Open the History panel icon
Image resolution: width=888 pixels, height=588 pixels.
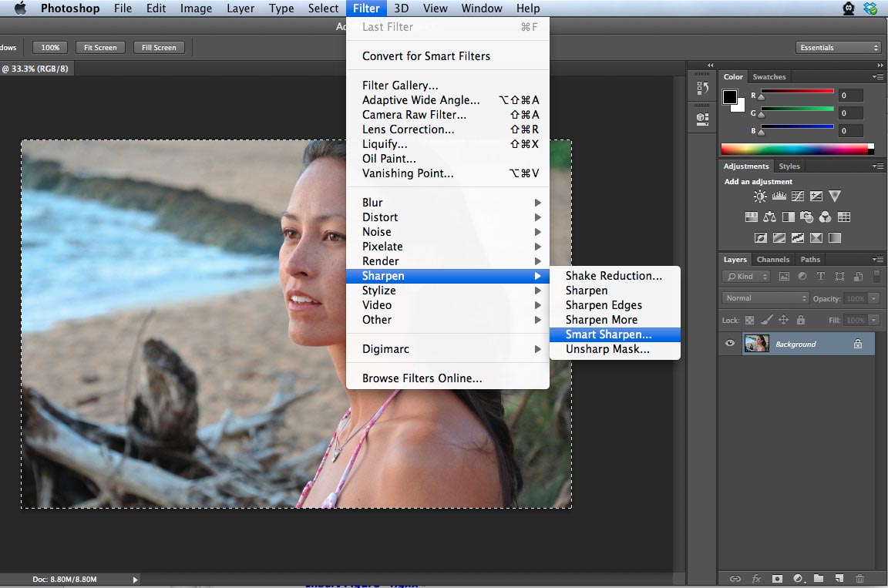pyautogui.click(x=702, y=88)
